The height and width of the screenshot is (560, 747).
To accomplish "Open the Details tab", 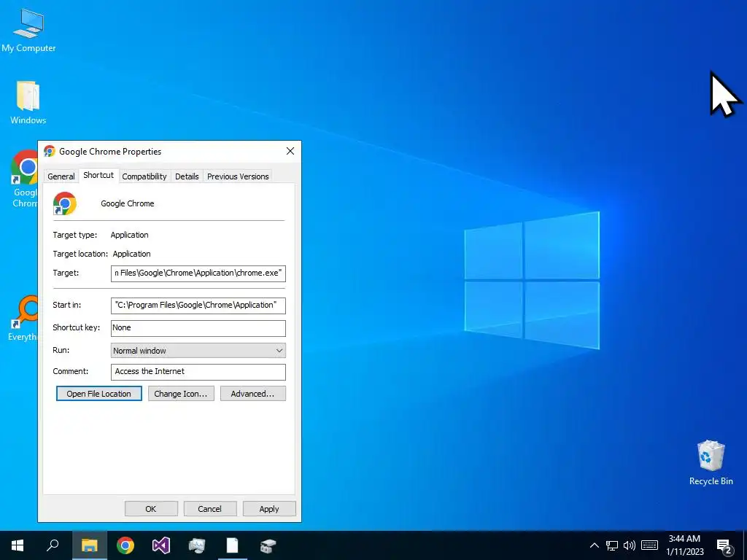I will click(x=187, y=176).
